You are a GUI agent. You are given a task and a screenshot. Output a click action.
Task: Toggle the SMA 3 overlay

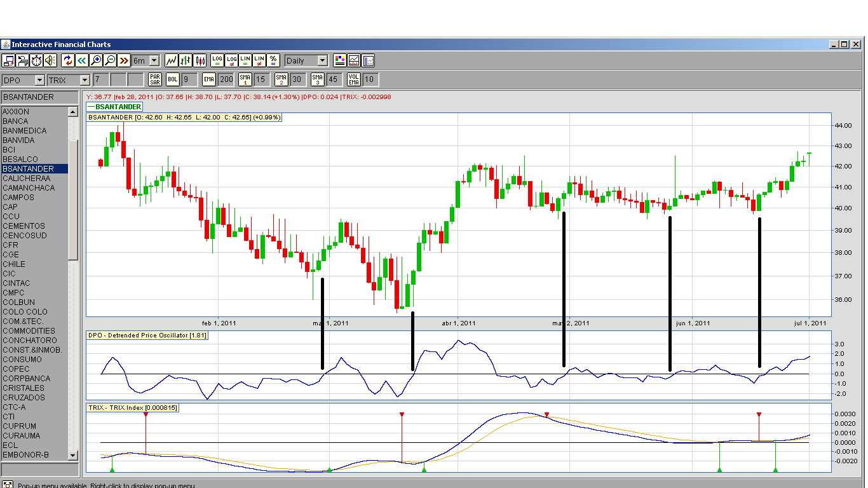(x=318, y=79)
